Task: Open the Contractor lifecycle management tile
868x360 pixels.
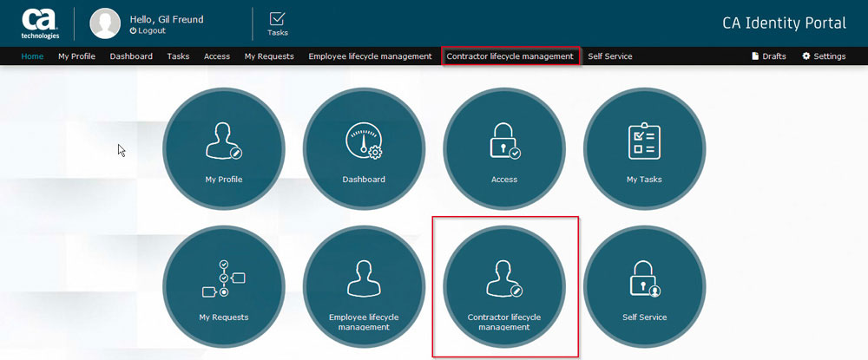Action: [504, 287]
